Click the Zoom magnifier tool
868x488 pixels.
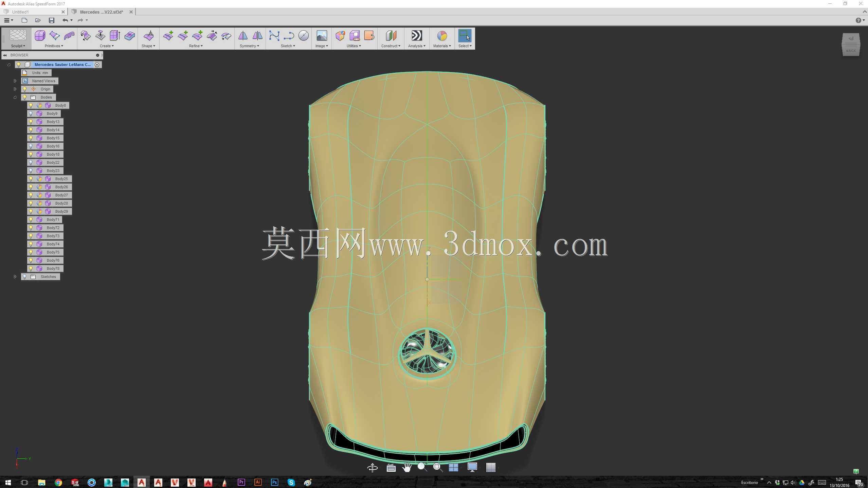click(x=422, y=468)
